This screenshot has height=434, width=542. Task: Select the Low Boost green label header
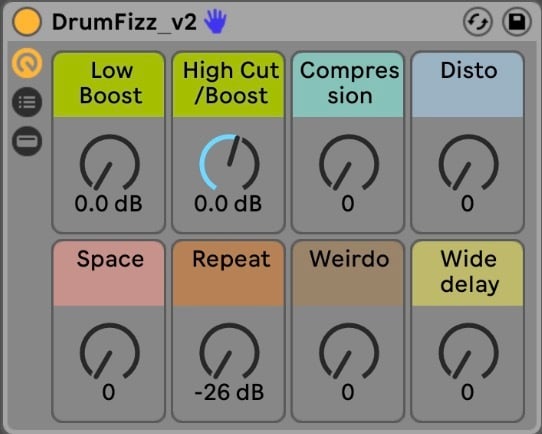(x=109, y=84)
